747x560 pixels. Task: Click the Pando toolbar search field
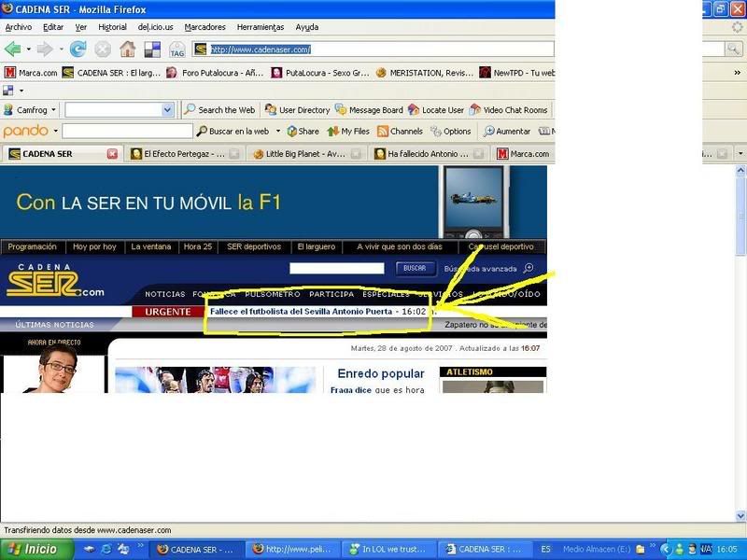tap(127, 131)
